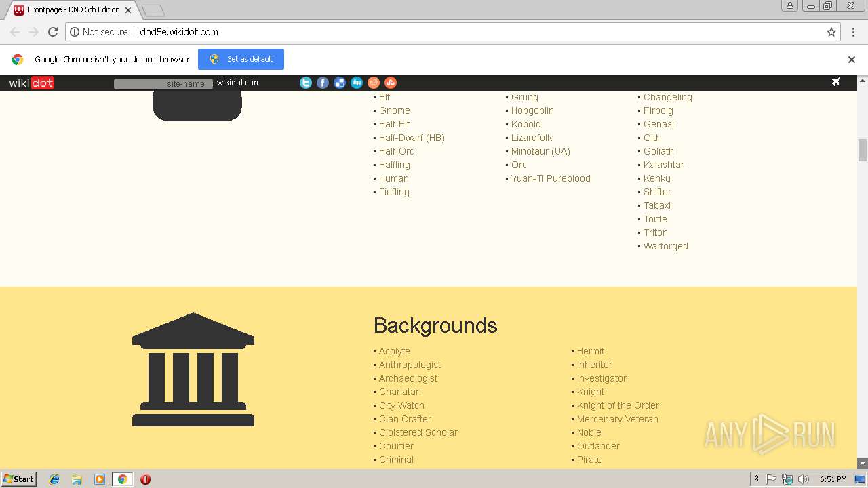Open the Acolyte background link

click(x=395, y=351)
